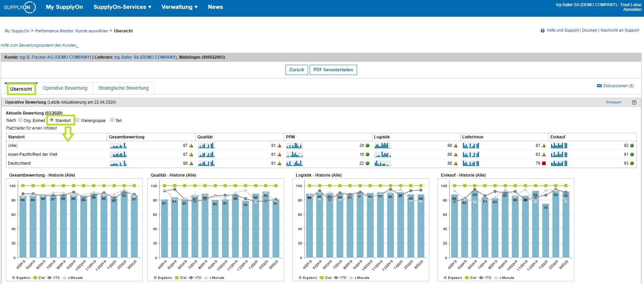Collapse the section via Einklappen link

[x=614, y=102]
